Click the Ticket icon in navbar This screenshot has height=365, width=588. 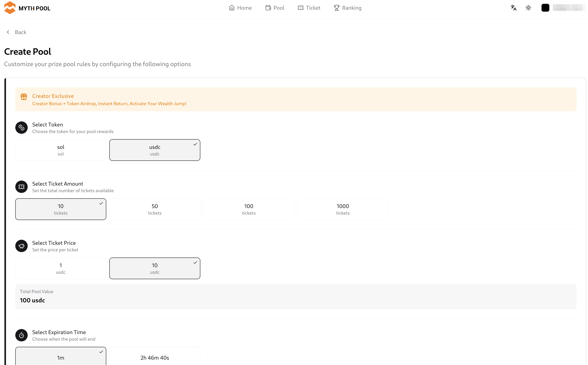pos(300,8)
